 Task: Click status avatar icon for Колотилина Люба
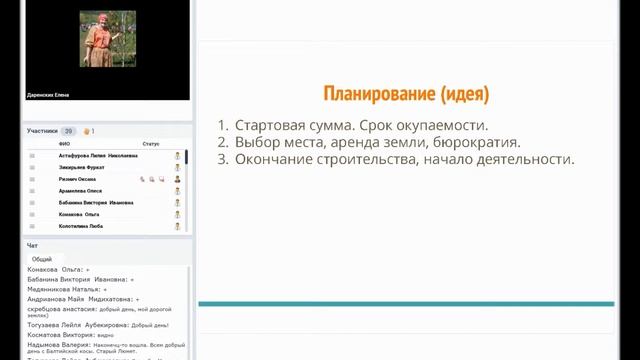tap(178, 226)
